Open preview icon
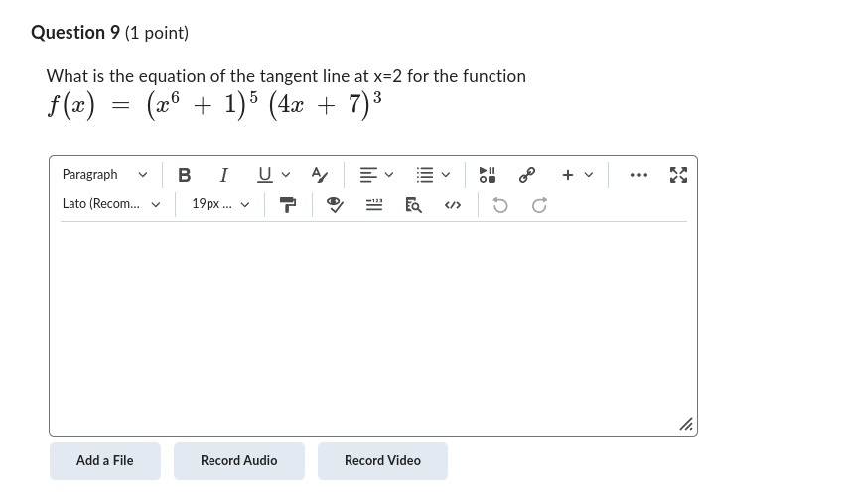The width and height of the screenshot is (842, 504). pos(413,205)
